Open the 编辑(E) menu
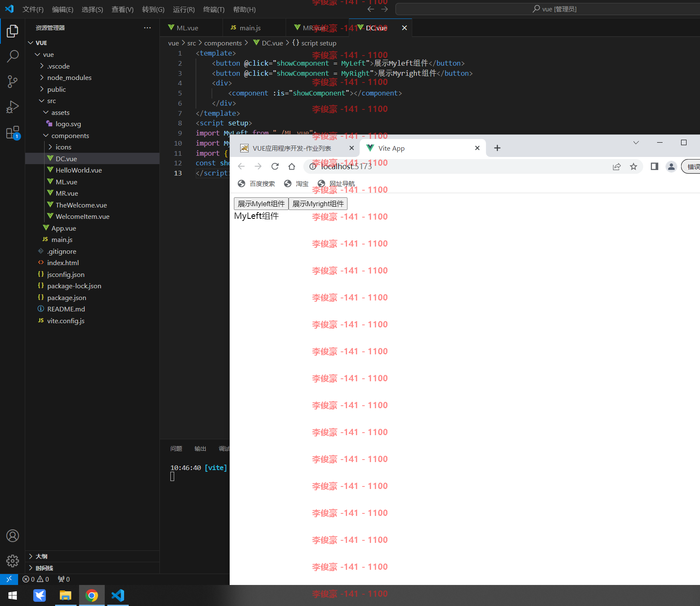This screenshot has height=606, width=700. (63, 9)
